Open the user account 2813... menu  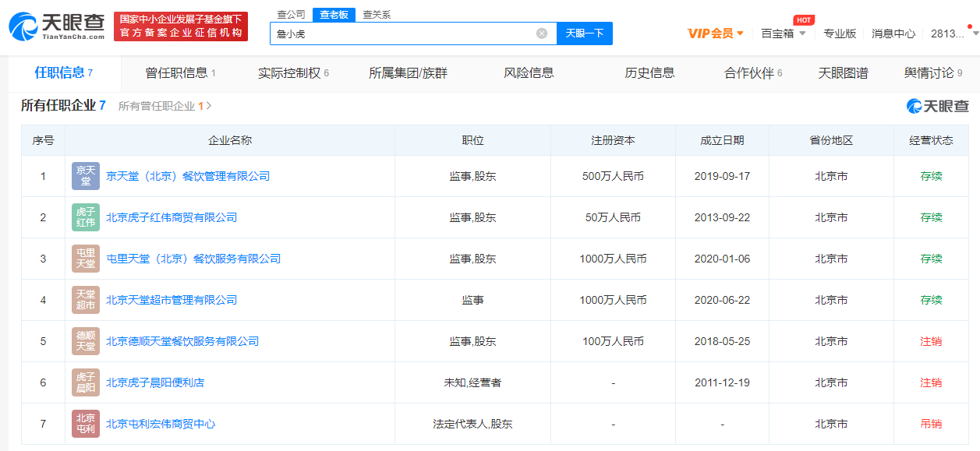coord(953,33)
